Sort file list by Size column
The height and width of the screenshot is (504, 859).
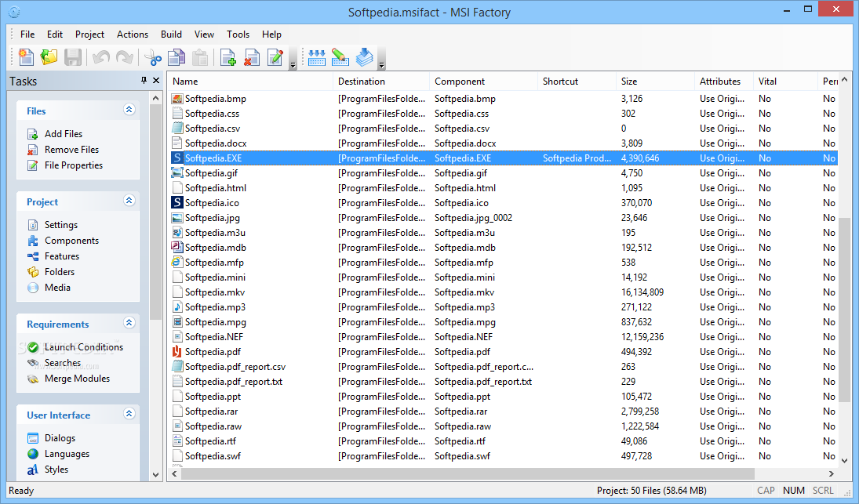[655, 81]
